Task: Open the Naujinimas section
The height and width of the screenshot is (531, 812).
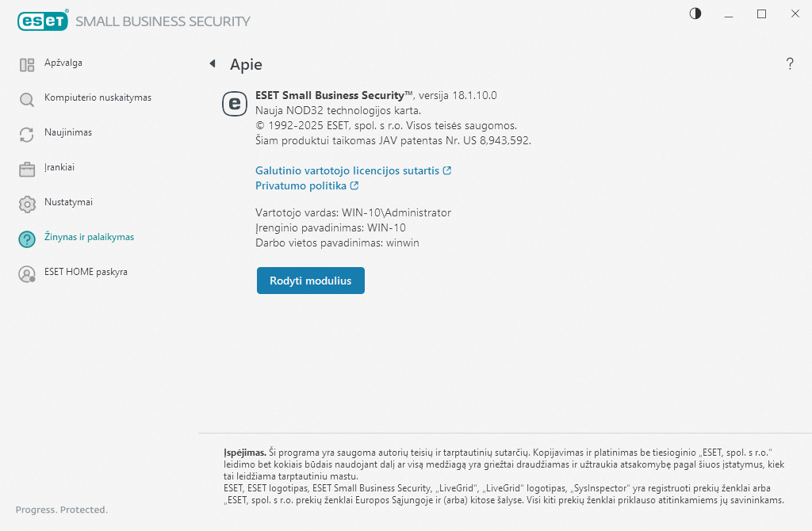Action: (x=68, y=132)
